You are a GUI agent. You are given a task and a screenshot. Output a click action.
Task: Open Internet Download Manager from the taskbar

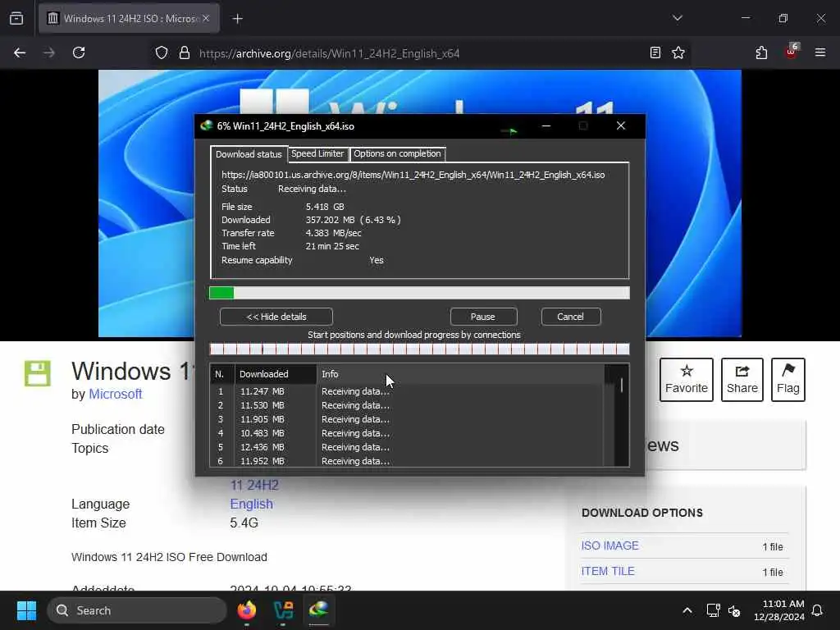click(x=319, y=609)
